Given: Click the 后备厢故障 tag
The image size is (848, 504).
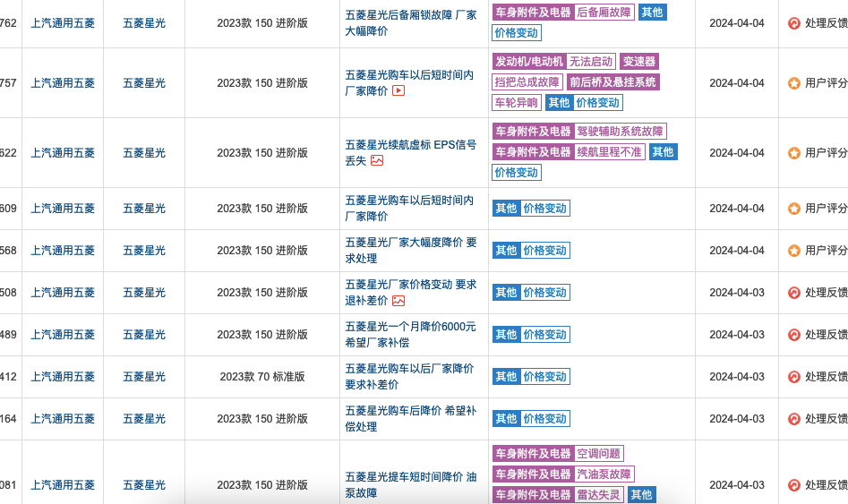Looking at the screenshot, I should point(604,13).
